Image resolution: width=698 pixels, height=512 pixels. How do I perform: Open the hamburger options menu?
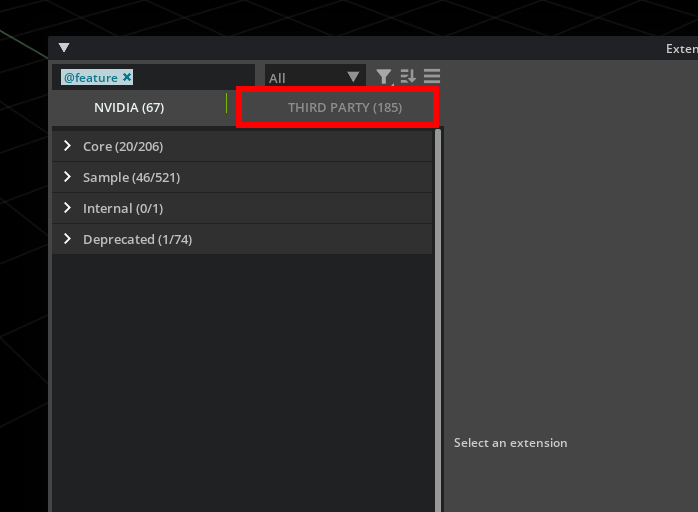432,77
